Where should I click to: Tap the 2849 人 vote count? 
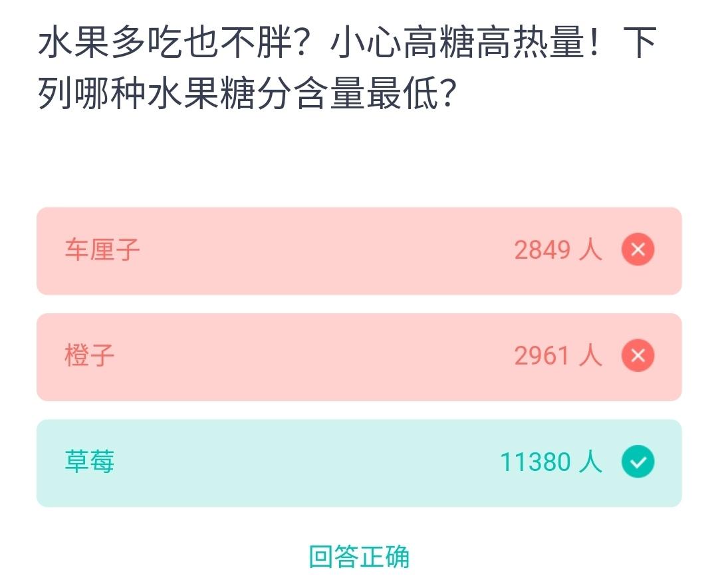(557, 250)
